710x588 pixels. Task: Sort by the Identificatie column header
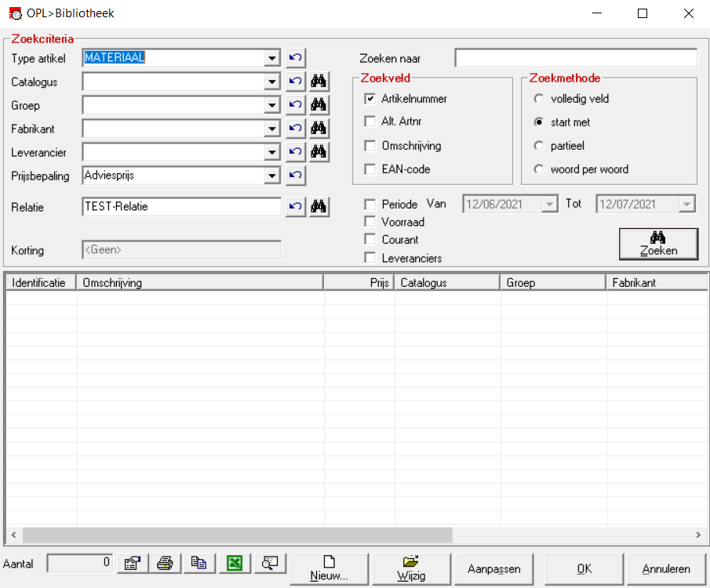pyautogui.click(x=41, y=283)
